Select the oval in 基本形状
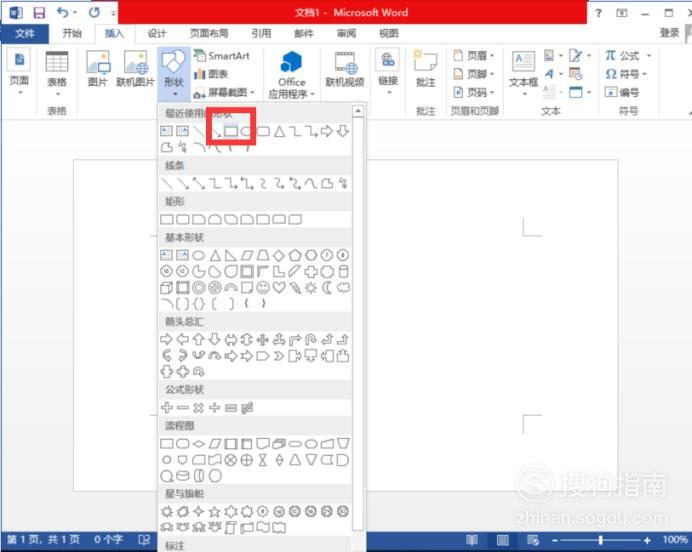This screenshot has height=552, width=692. coord(199,255)
